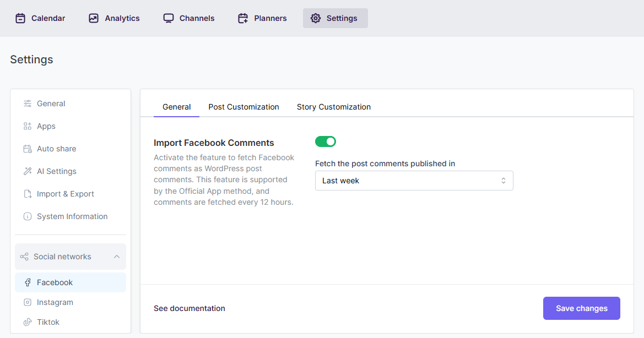Open the Channels page
The height and width of the screenshot is (338, 644).
point(189,18)
